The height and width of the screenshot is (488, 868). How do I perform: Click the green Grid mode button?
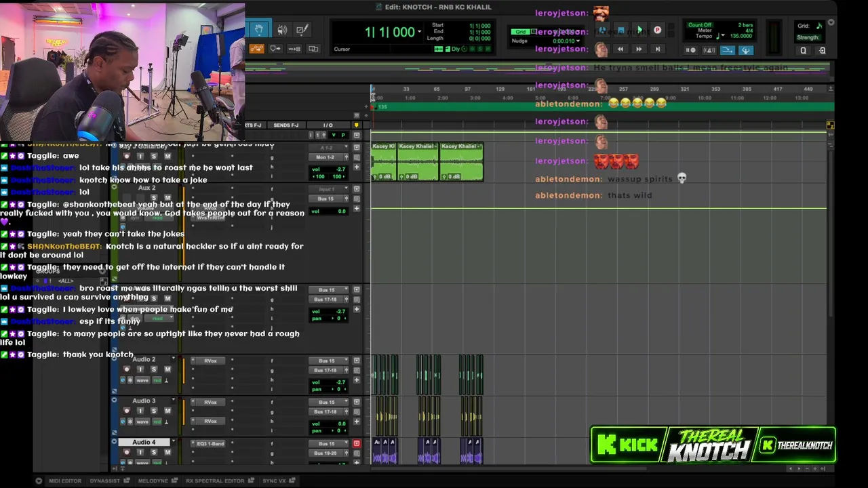click(x=520, y=32)
